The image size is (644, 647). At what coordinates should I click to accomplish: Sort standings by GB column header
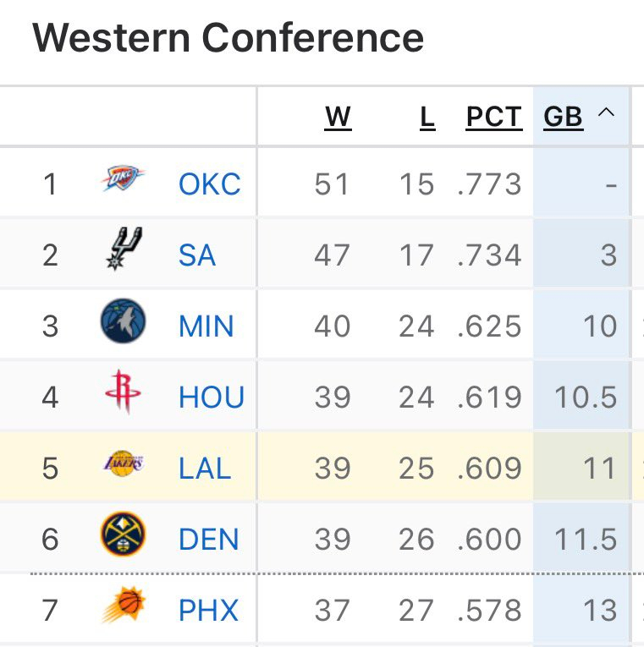pyautogui.click(x=564, y=117)
